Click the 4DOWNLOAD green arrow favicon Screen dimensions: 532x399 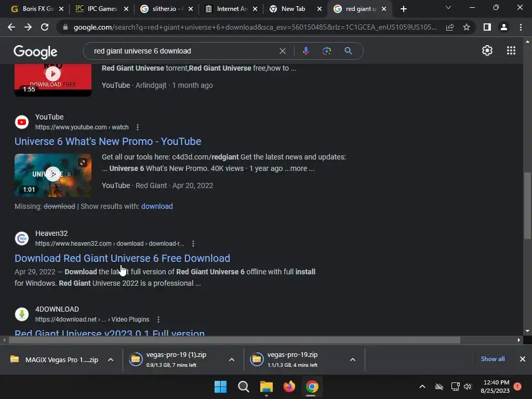22,314
